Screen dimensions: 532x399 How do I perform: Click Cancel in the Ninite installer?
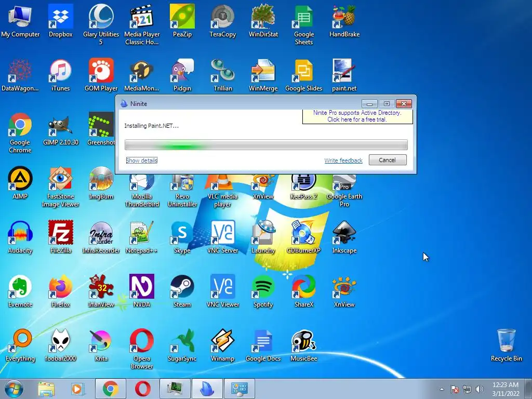(x=388, y=160)
